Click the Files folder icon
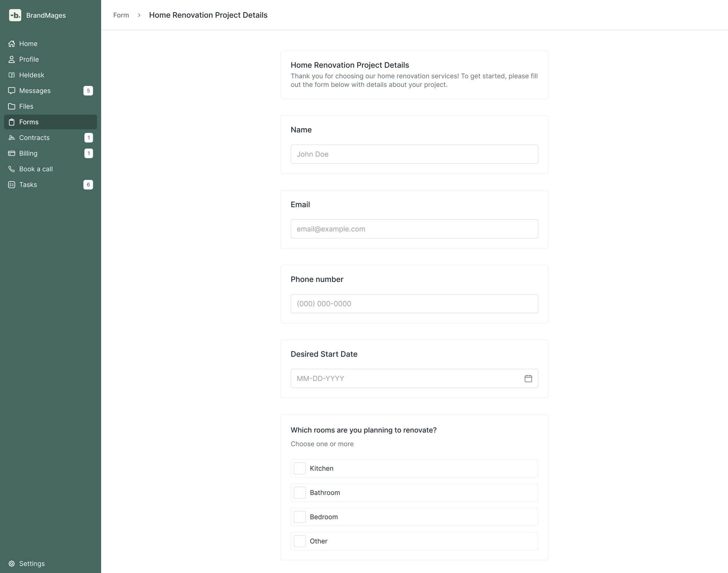728x573 pixels. point(12,106)
